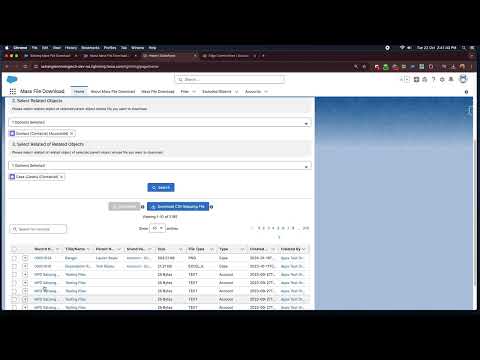Remove the Case related-of-related pill

click(x=61, y=177)
